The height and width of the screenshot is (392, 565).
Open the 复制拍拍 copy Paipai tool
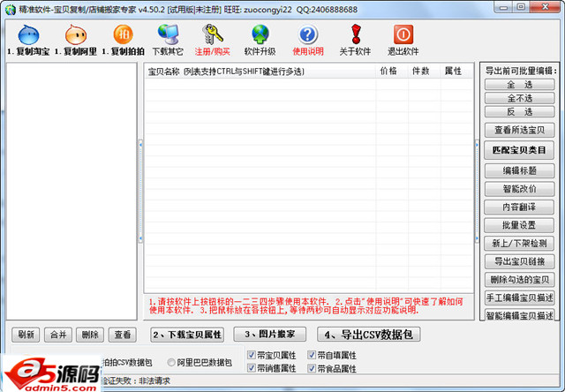(x=123, y=40)
